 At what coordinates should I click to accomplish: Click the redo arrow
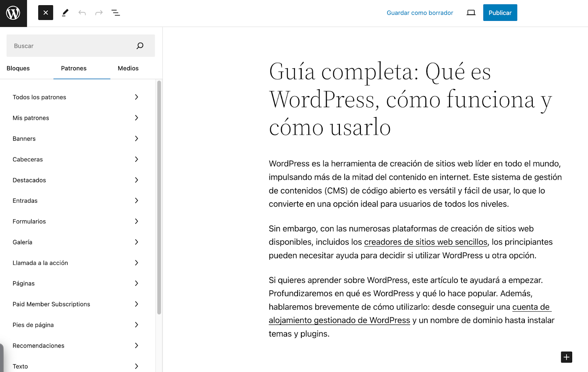click(x=99, y=13)
